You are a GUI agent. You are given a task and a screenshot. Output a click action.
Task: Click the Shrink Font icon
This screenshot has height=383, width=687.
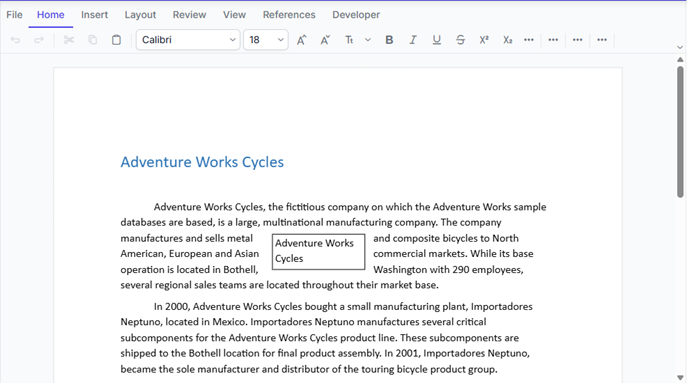click(325, 40)
